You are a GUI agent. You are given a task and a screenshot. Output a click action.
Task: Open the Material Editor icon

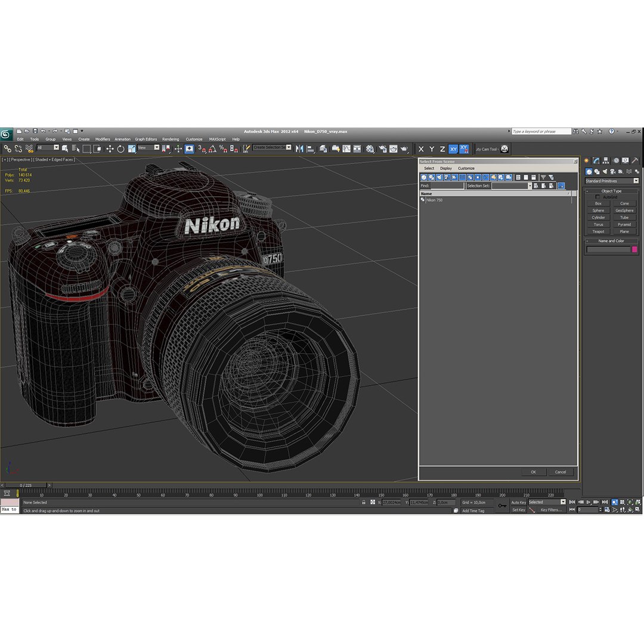coord(370,148)
